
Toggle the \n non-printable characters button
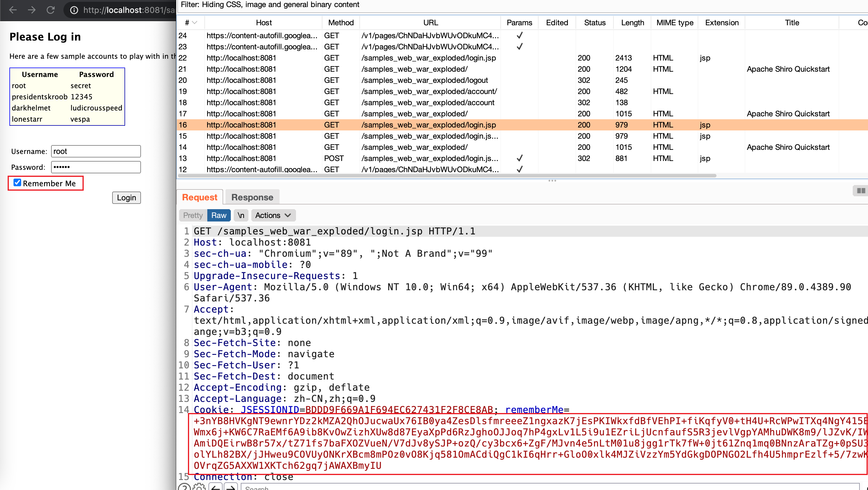[x=241, y=215]
